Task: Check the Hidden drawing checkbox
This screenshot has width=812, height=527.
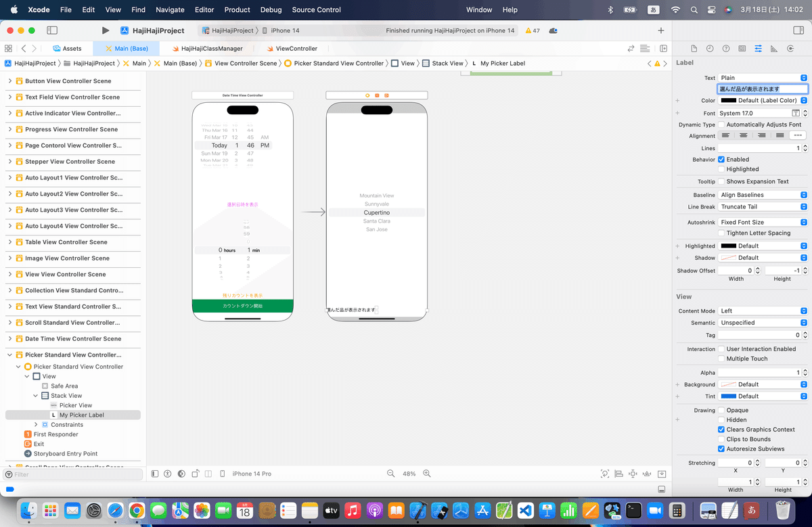Action: [721, 419]
